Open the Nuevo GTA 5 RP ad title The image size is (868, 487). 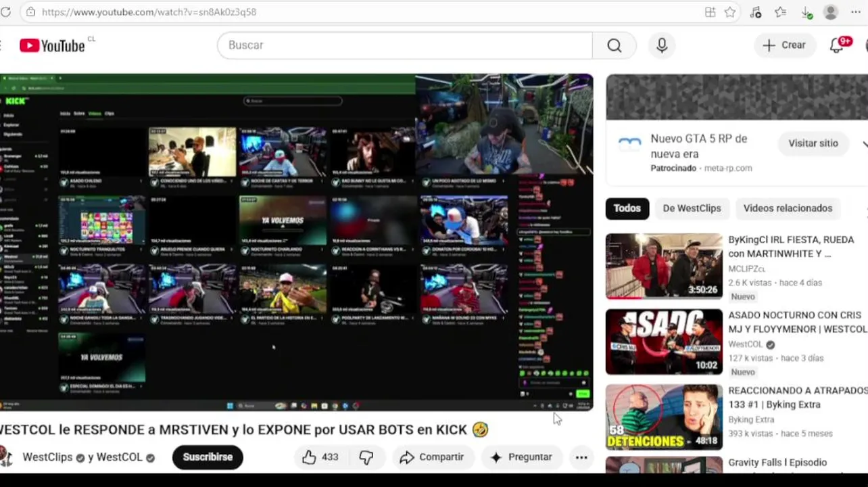(x=698, y=146)
